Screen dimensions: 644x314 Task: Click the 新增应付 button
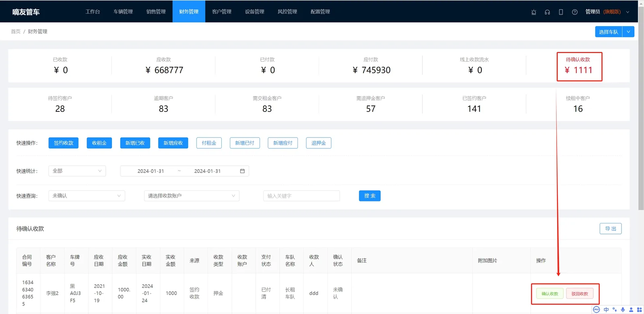[x=283, y=143]
